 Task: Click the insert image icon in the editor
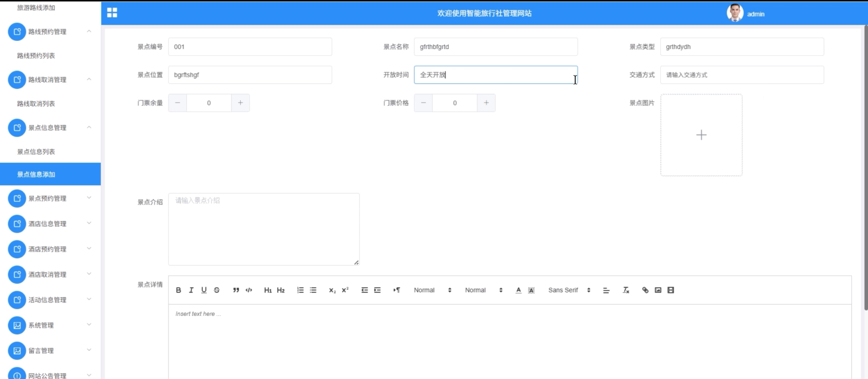tap(658, 290)
